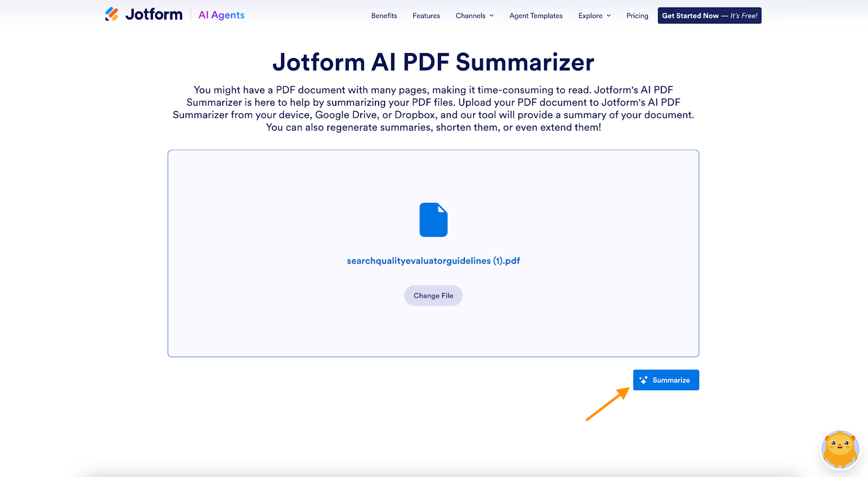This screenshot has height=477, width=868.
Task: View the Pricing page
Action: tap(637, 16)
